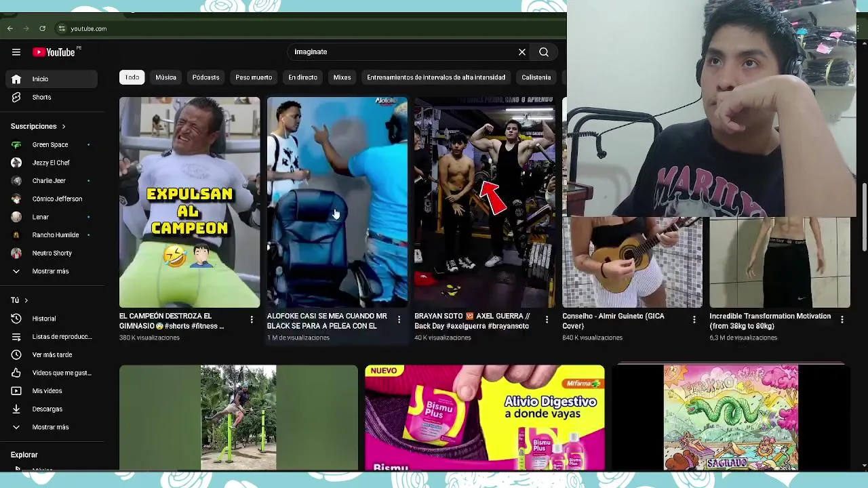Select the Todo filter chip

coord(132,77)
